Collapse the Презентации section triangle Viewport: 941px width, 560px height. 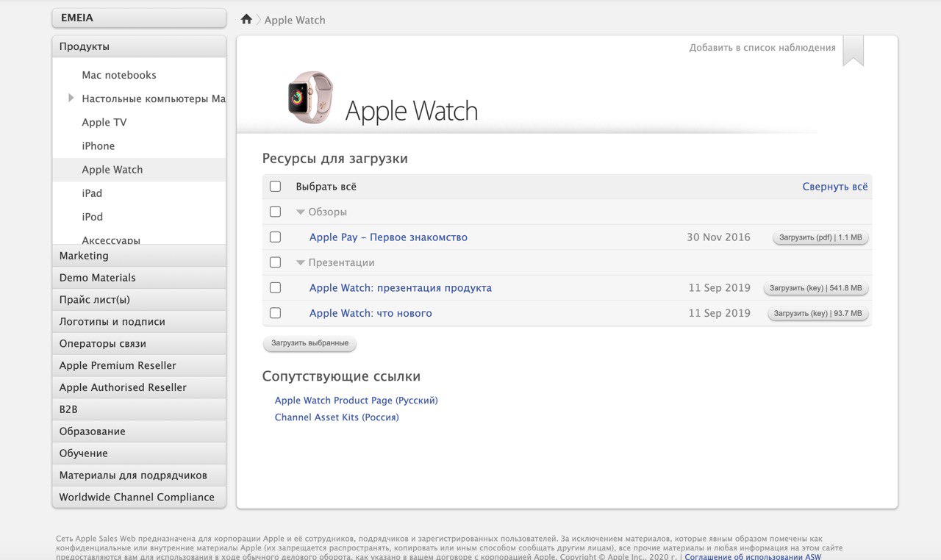point(300,262)
